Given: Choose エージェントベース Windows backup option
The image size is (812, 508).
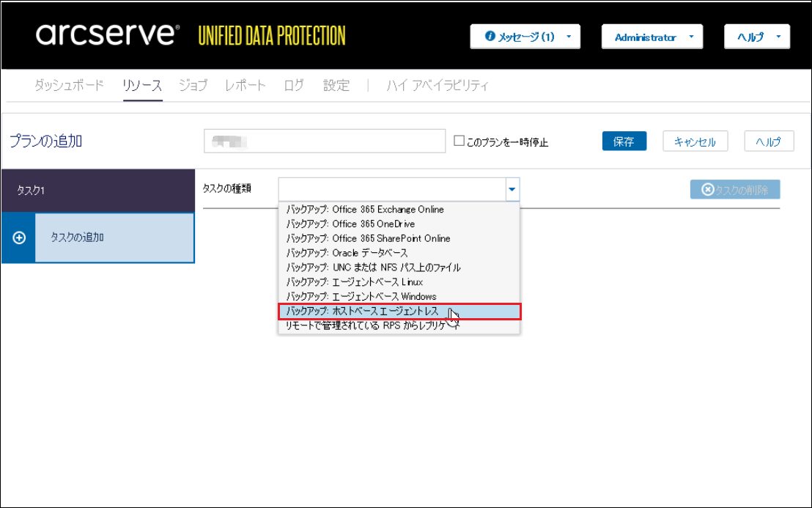Looking at the screenshot, I should (x=399, y=297).
